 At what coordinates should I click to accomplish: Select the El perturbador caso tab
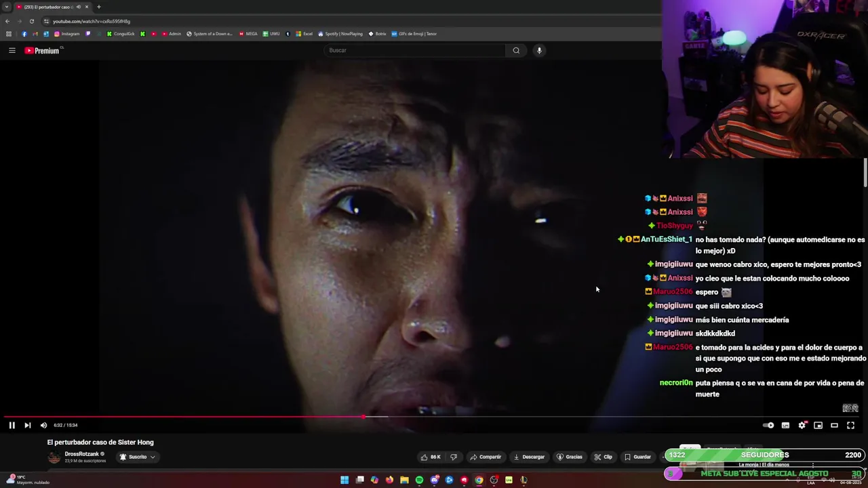coord(47,7)
